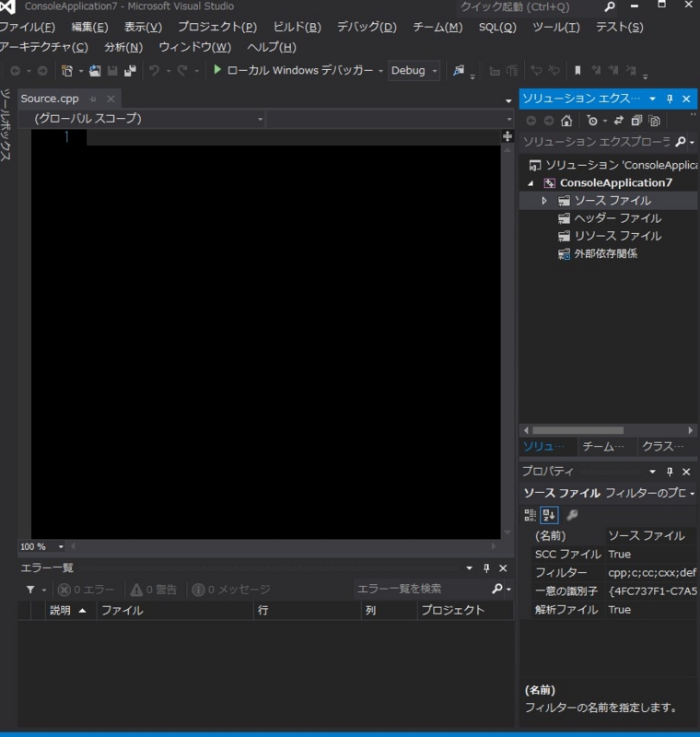
Task: Open the ツールボックス side tab
Action: pyautogui.click(x=6, y=124)
